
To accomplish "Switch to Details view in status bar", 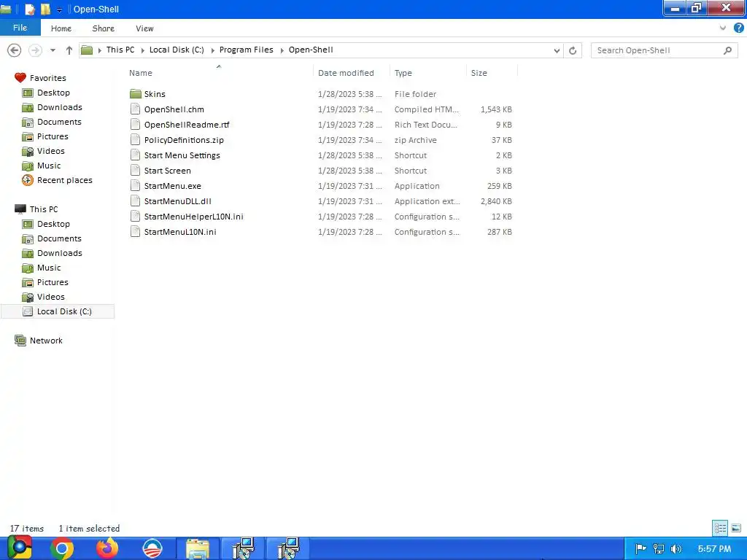I will (x=720, y=528).
